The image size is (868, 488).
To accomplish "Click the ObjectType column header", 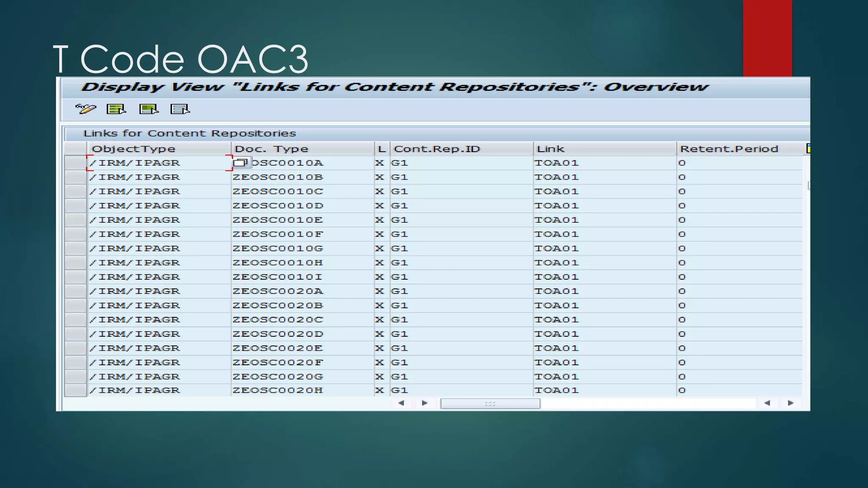I will tap(159, 149).
